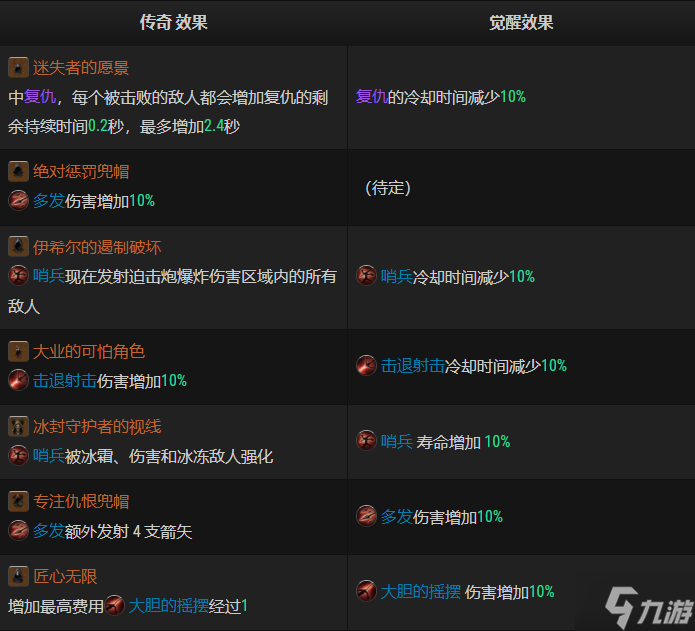Image resolution: width=695 pixels, height=631 pixels.
Task: Click the 额外发射 4 支箭矢 text
Action: point(129,531)
